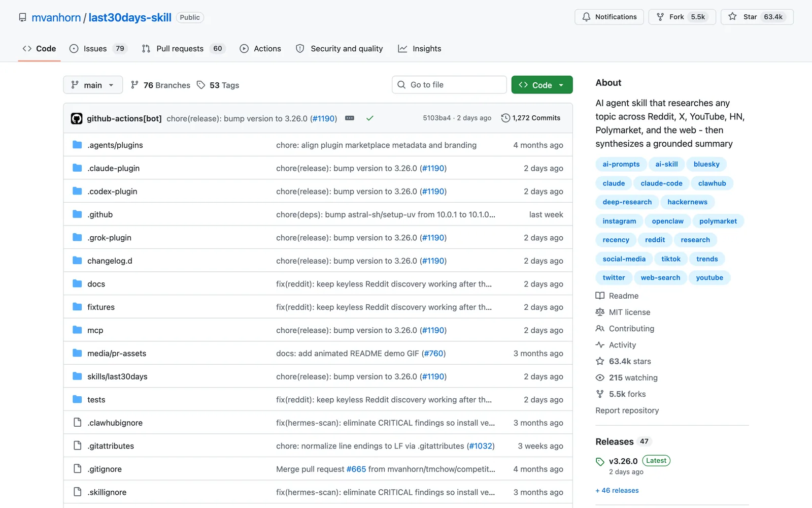812x508 pixels.
Task: Click the folder icon for .agents/plugins
Action: click(x=77, y=145)
